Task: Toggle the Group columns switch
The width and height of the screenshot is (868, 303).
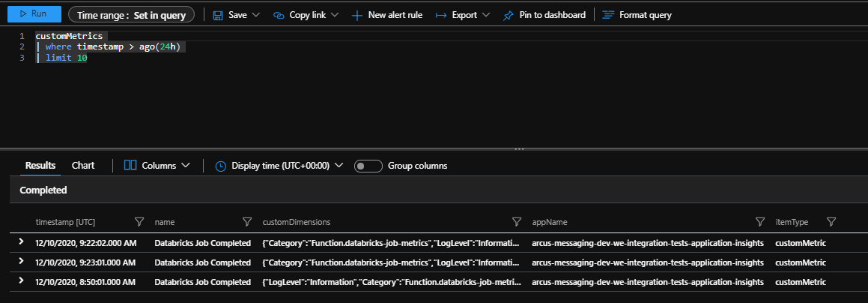Action: [x=368, y=166]
